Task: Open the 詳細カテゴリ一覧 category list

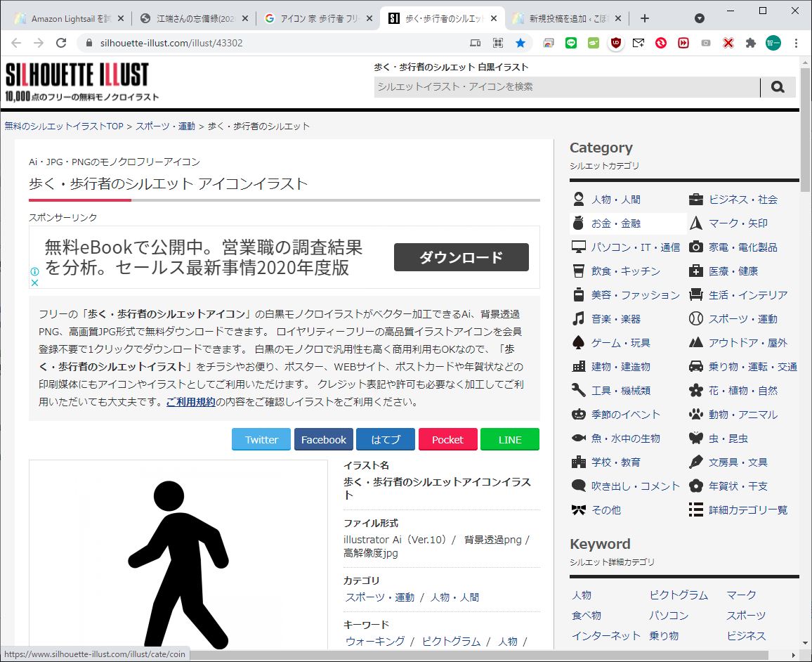Action: (747, 510)
